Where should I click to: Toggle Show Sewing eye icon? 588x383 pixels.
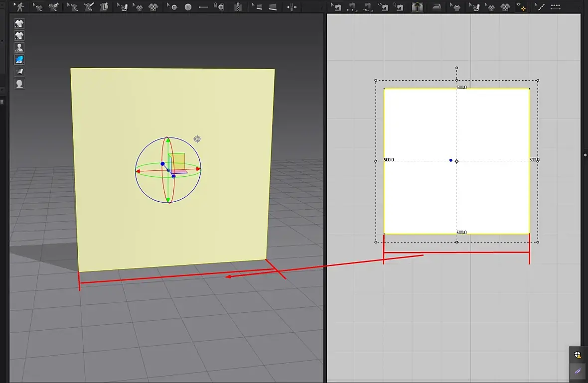click(383, 7)
